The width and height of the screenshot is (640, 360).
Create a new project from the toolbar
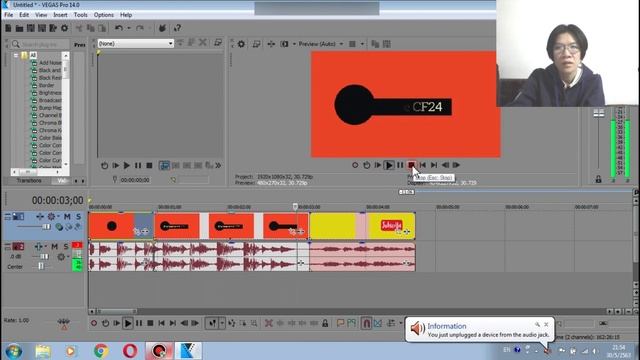[8, 28]
